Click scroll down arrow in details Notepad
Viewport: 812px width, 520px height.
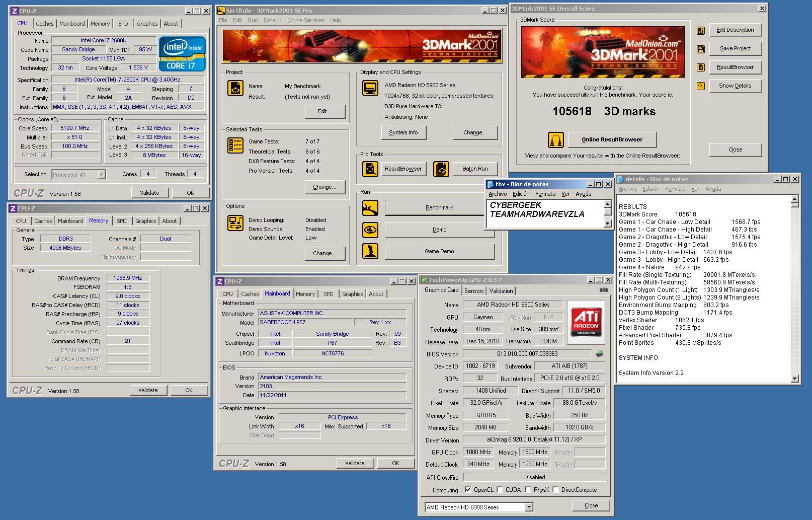[x=794, y=378]
